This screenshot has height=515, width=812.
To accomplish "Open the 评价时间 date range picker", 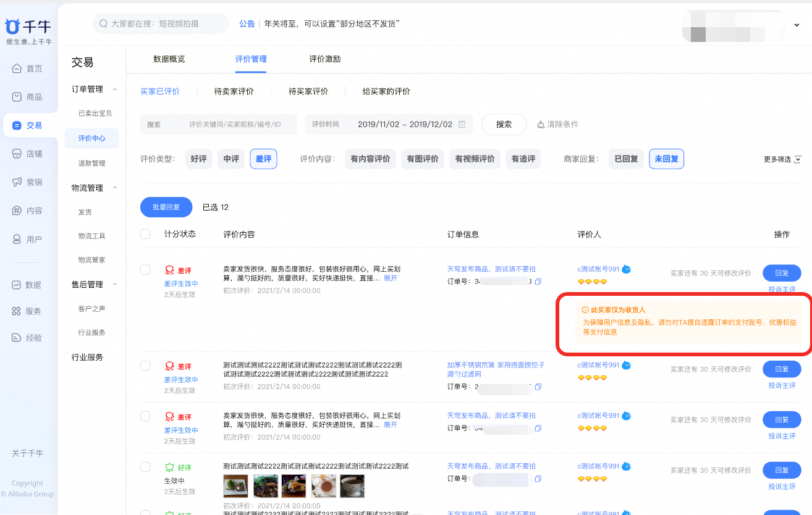I will pyautogui.click(x=389, y=124).
